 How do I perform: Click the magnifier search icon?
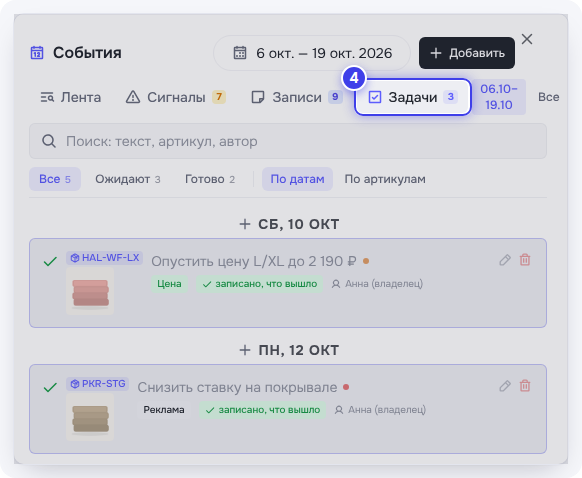pyautogui.click(x=49, y=141)
